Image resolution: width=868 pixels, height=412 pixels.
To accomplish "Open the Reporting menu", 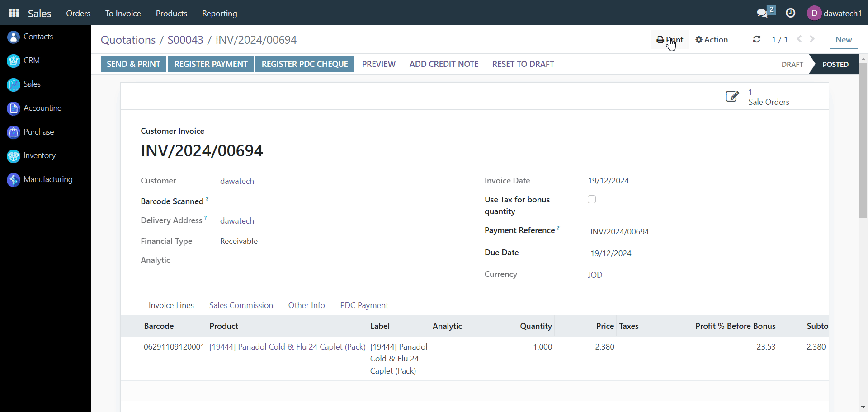I will pyautogui.click(x=220, y=13).
